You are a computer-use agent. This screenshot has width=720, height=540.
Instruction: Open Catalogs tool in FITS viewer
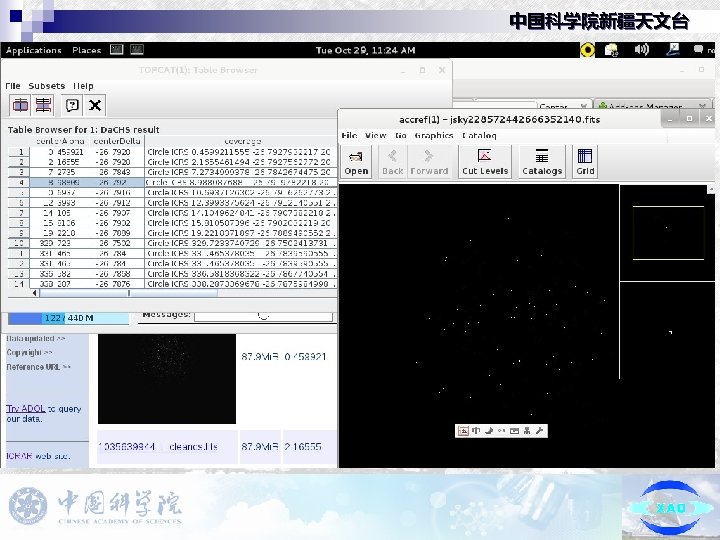[542, 162]
